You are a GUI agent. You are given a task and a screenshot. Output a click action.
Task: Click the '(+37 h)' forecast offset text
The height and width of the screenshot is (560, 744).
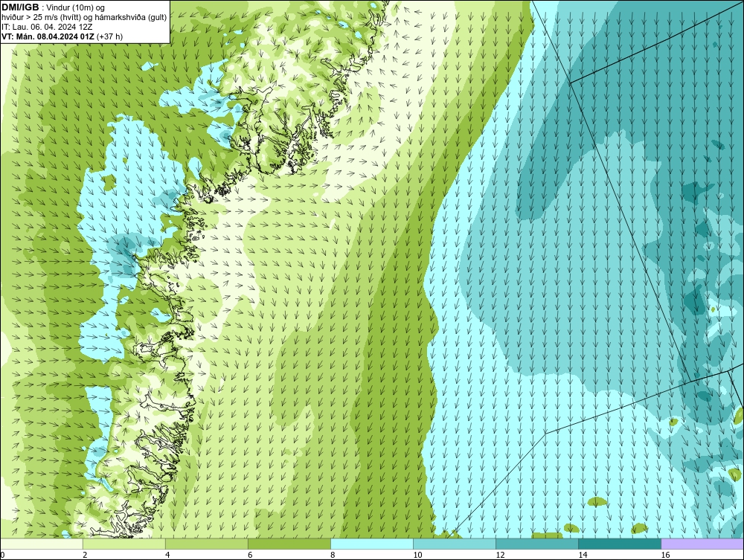click(x=109, y=36)
